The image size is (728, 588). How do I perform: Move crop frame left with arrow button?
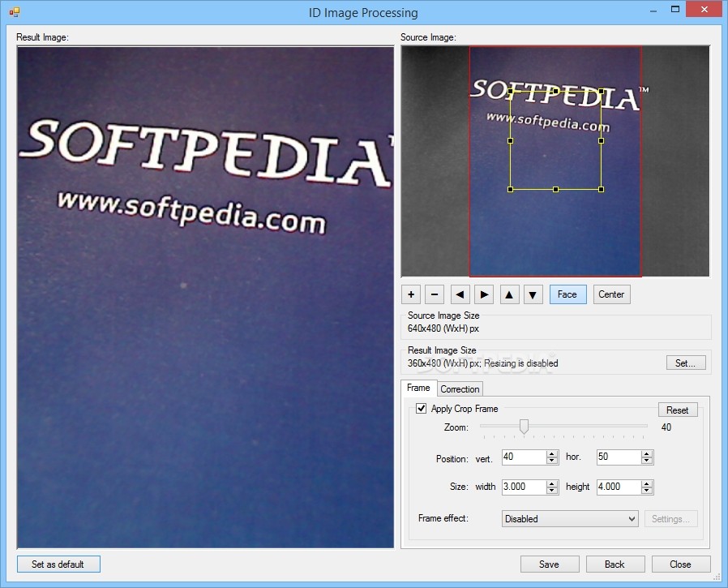coord(460,294)
